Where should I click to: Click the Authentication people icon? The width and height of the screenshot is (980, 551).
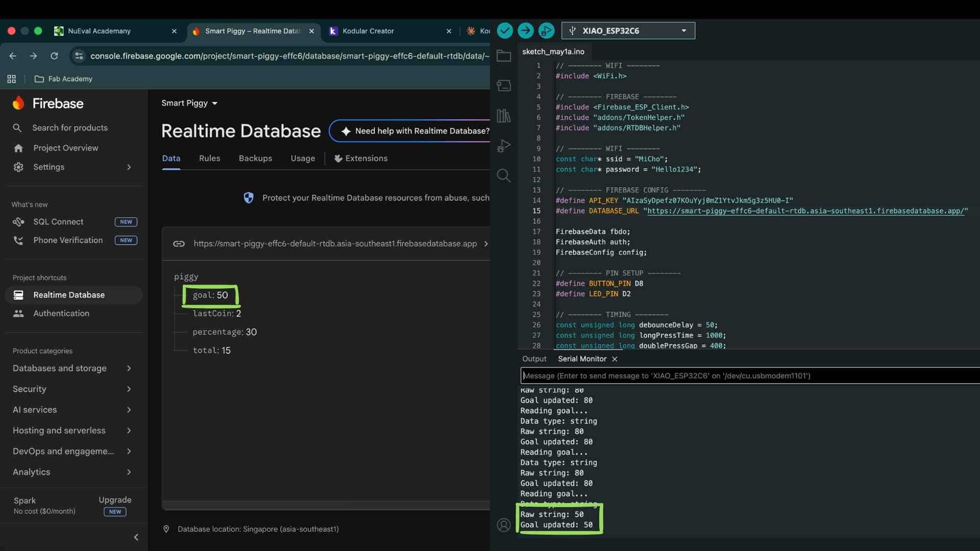18,313
